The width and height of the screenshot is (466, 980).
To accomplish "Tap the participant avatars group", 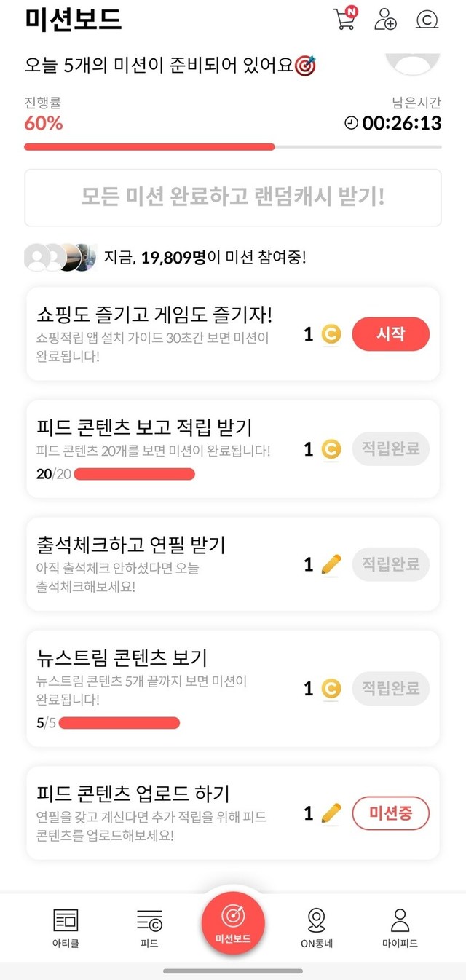I will point(60,258).
